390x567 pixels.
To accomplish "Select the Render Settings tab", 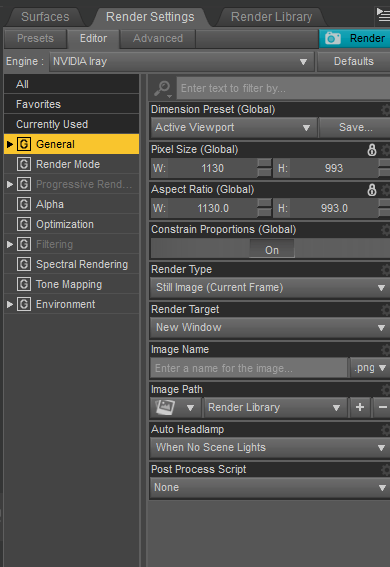I will (150, 17).
